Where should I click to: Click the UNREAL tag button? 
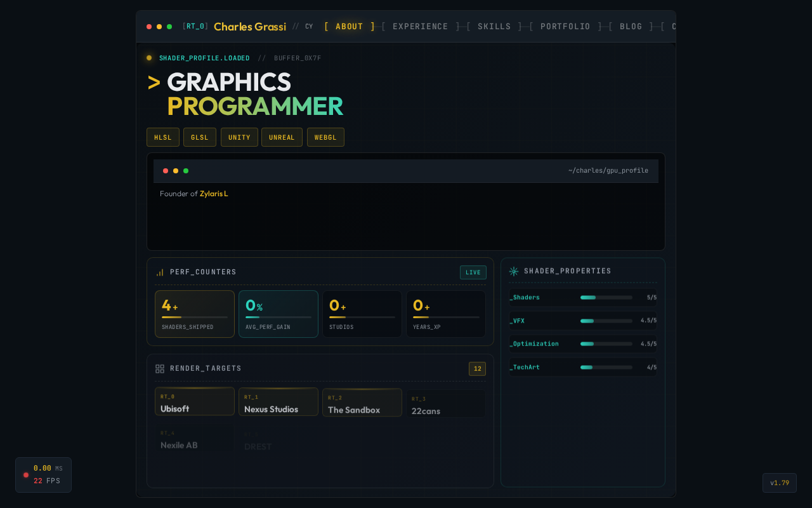pyautogui.click(x=282, y=137)
